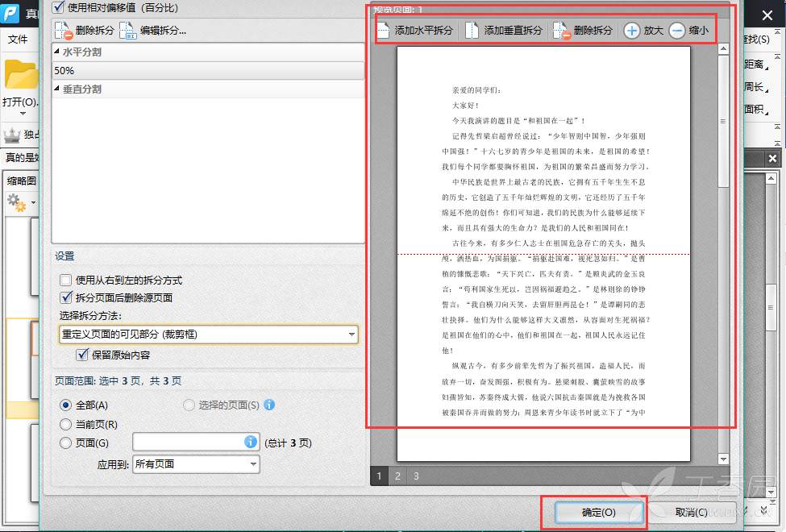Select the 选择的页面(S) radio button
Image resolution: width=786 pixels, height=532 pixels.
(x=189, y=405)
